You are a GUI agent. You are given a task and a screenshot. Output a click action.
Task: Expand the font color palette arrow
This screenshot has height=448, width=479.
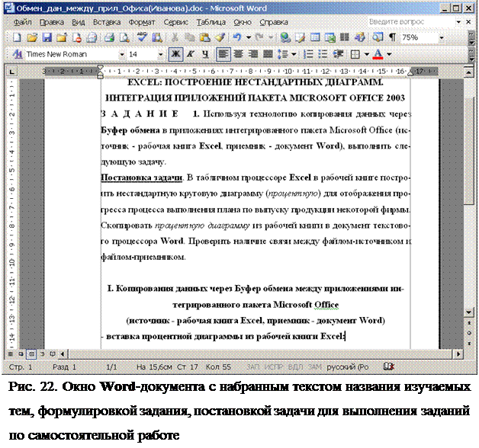tap(389, 54)
